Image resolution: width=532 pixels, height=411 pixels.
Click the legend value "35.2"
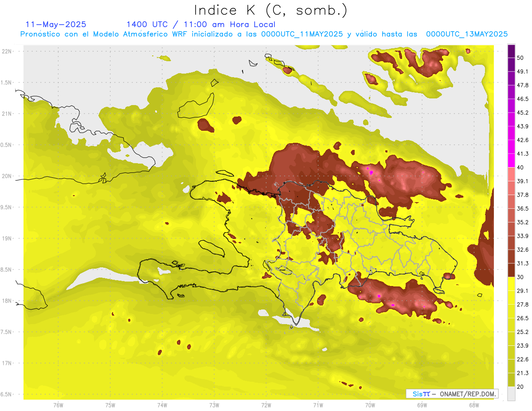(523, 223)
